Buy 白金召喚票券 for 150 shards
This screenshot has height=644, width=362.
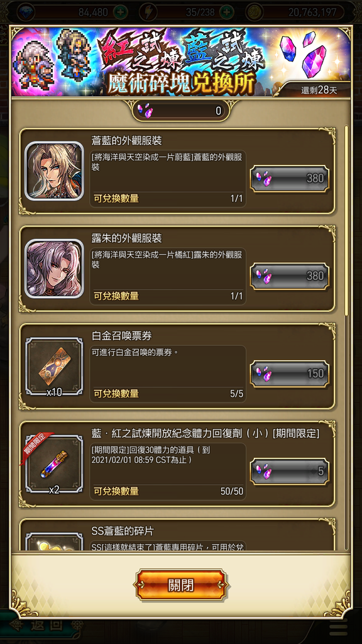click(x=290, y=374)
